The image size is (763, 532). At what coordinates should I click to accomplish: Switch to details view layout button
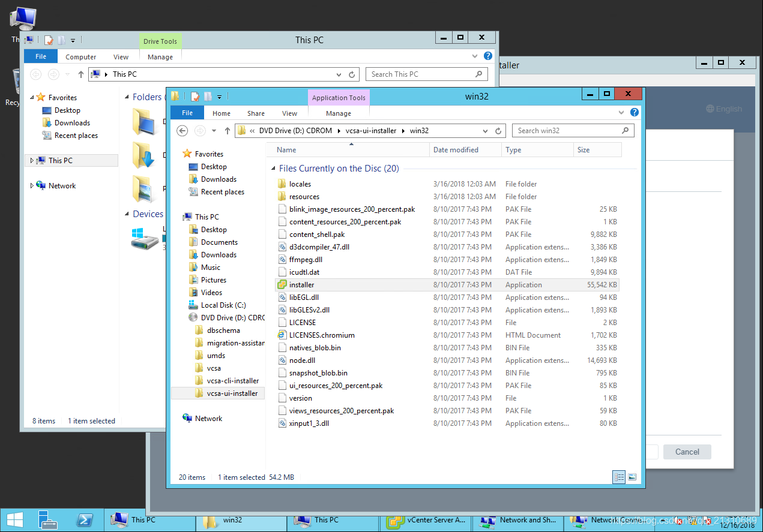pyautogui.click(x=619, y=477)
